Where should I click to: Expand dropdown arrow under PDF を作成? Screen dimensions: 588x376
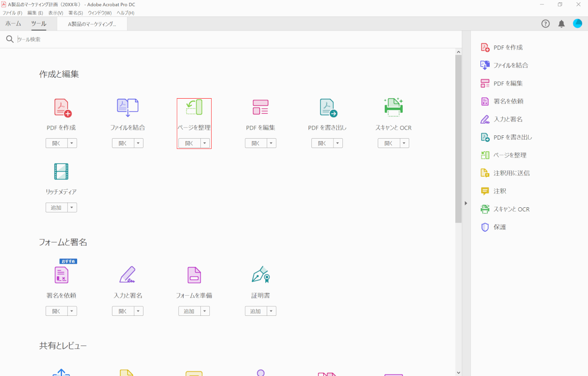click(72, 143)
